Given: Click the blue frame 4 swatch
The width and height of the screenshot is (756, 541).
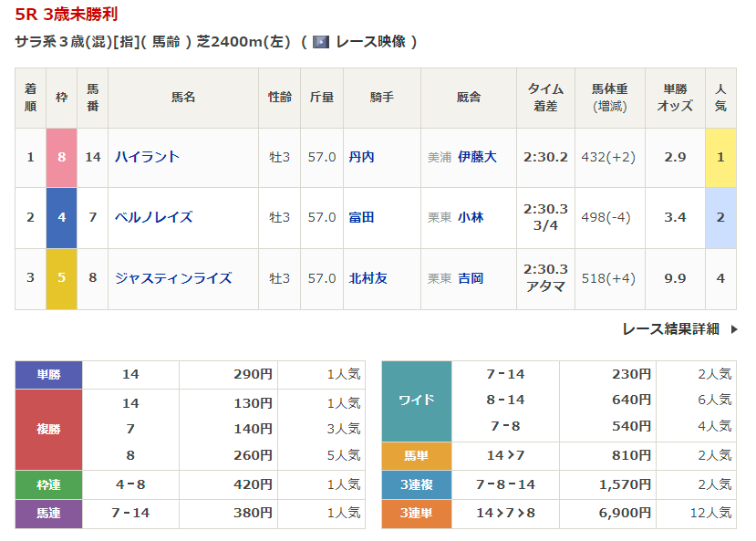Looking at the screenshot, I should (x=61, y=217).
